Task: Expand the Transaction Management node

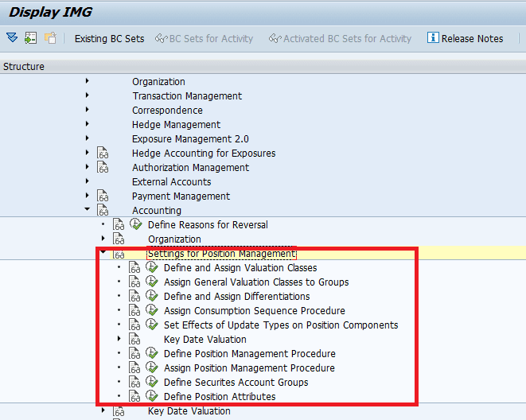Action: [x=87, y=96]
